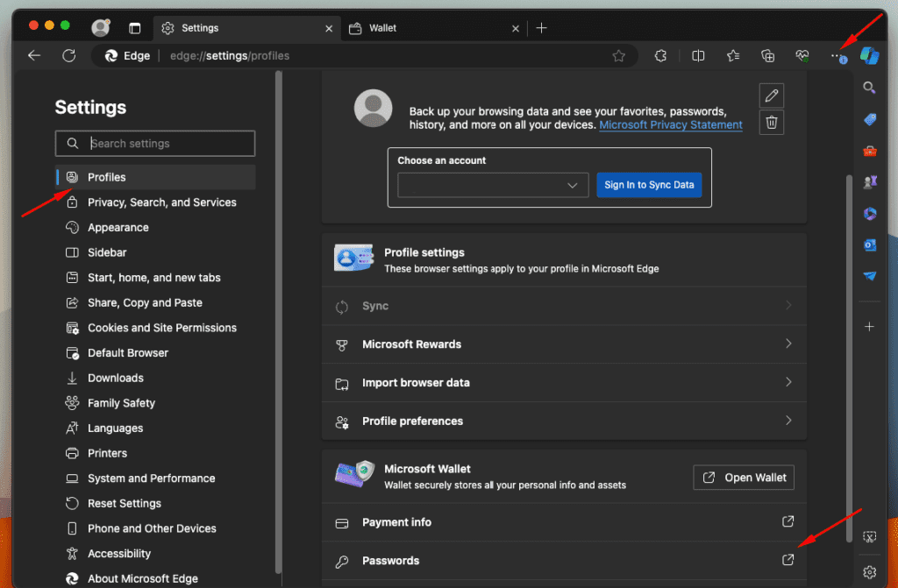Click the edit profile pencil icon
This screenshot has height=588, width=898.
pos(772,96)
